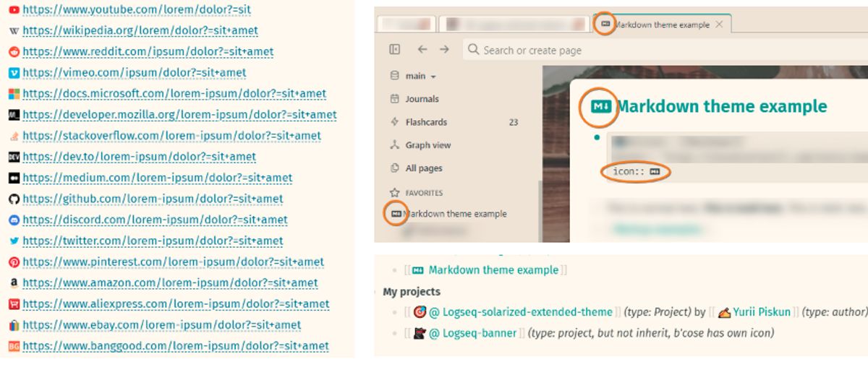This screenshot has width=868, height=367.
Task: Open the amazon.com link
Action: [170, 283]
